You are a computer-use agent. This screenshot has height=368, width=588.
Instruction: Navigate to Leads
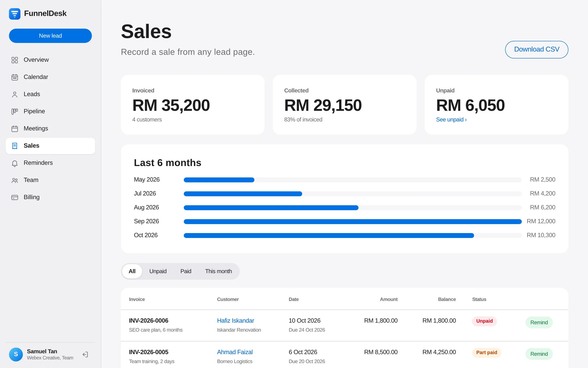(50, 94)
